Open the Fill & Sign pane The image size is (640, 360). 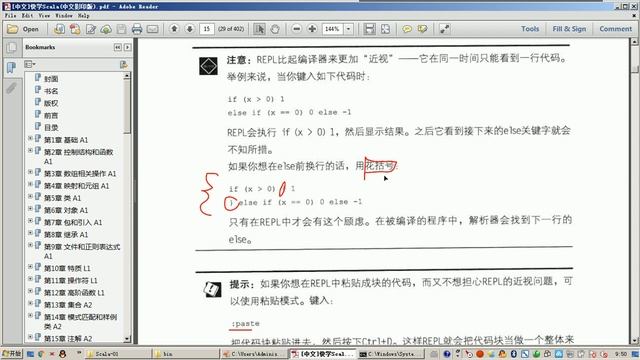pos(569,29)
